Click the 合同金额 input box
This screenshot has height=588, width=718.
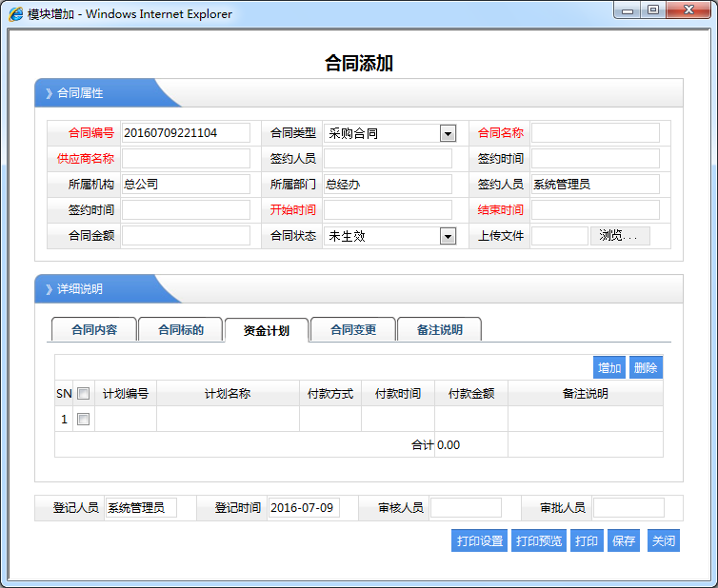pos(186,236)
